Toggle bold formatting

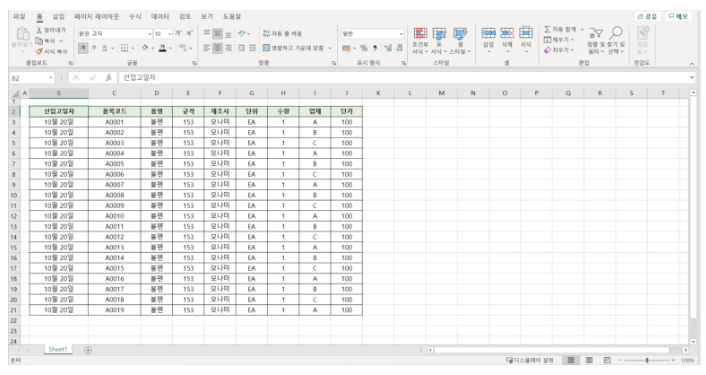pos(83,48)
